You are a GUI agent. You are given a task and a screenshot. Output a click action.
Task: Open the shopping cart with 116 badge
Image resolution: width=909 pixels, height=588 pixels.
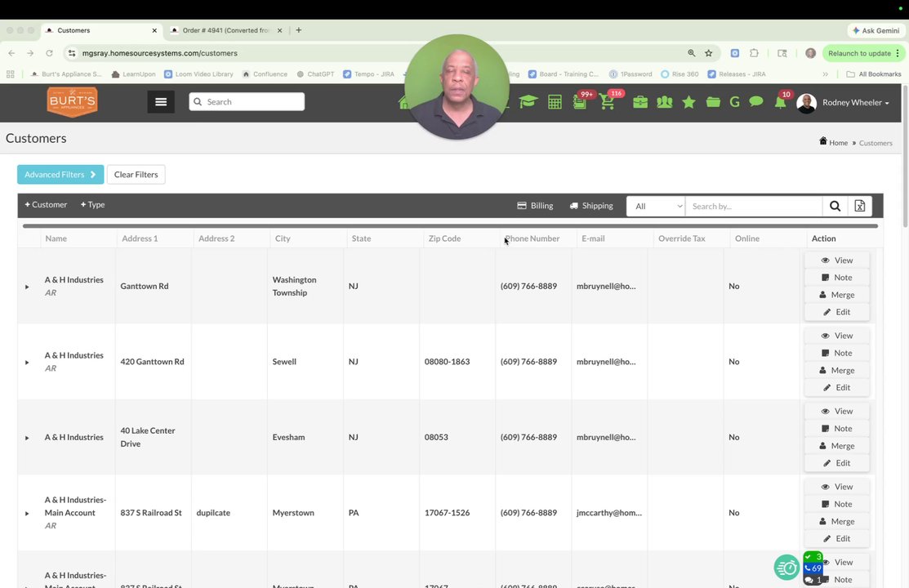(x=608, y=101)
